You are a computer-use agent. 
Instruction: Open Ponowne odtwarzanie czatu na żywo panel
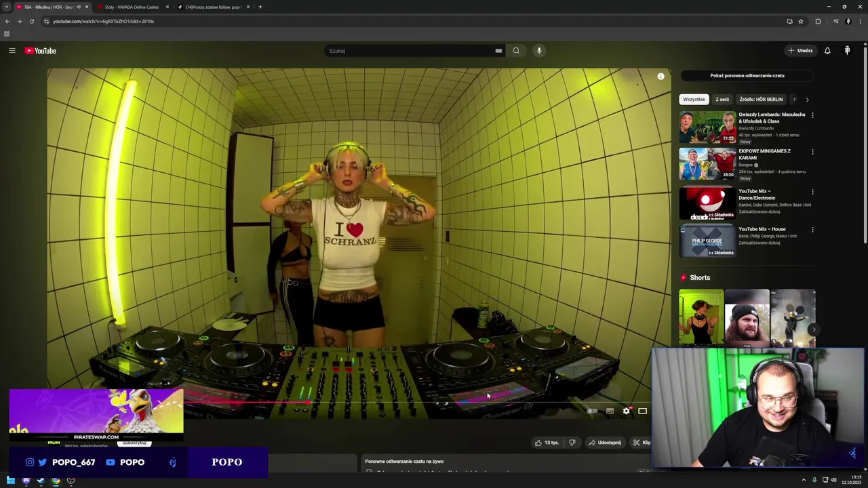click(404, 462)
